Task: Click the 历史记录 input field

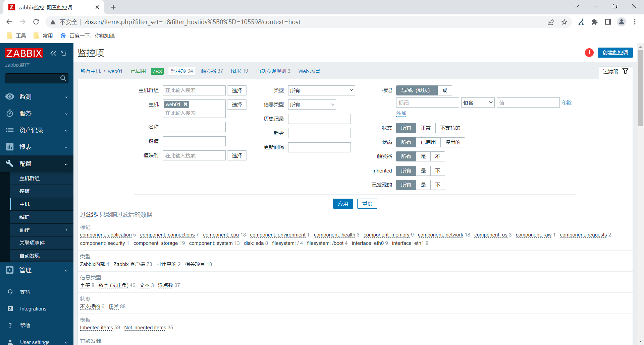Action: click(319, 119)
